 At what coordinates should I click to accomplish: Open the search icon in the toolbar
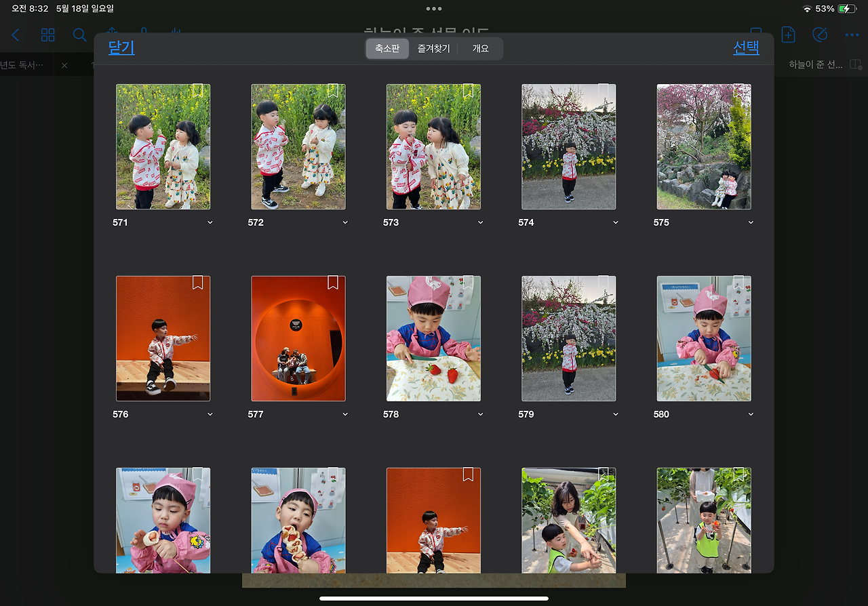79,35
